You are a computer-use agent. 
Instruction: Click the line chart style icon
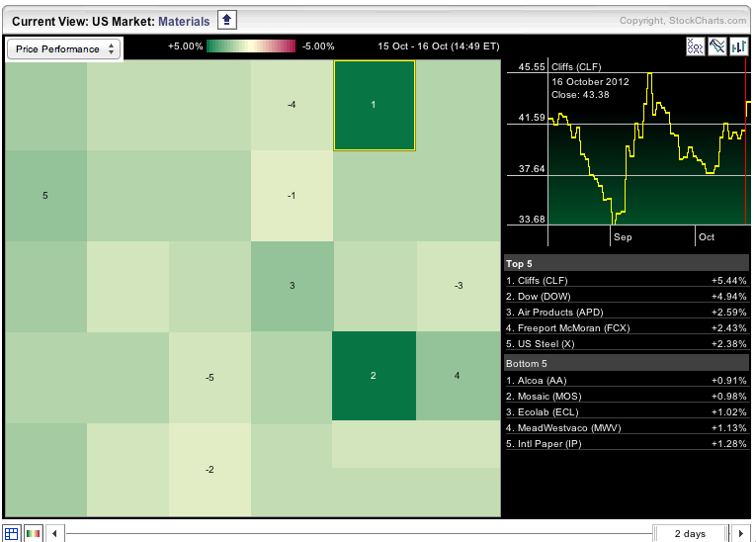coord(716,46)
